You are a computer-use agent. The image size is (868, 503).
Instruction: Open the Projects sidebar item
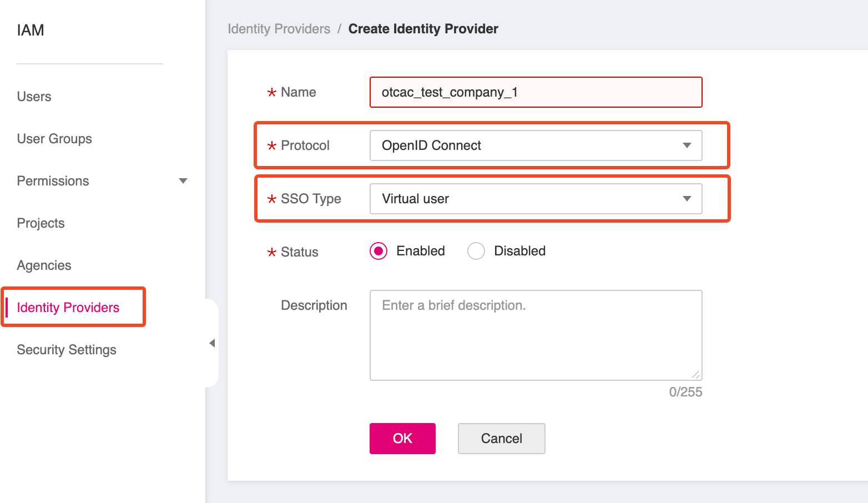click(x=41, y=223)
